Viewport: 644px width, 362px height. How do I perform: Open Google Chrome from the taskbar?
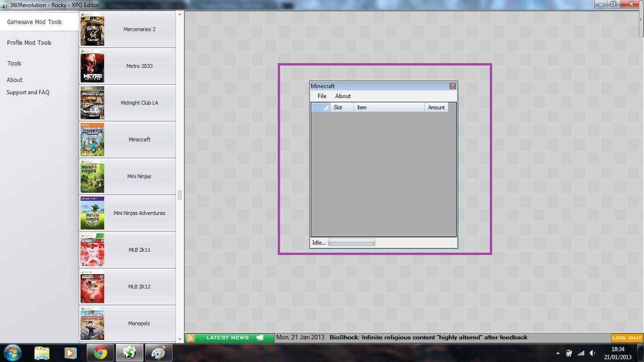100,353
